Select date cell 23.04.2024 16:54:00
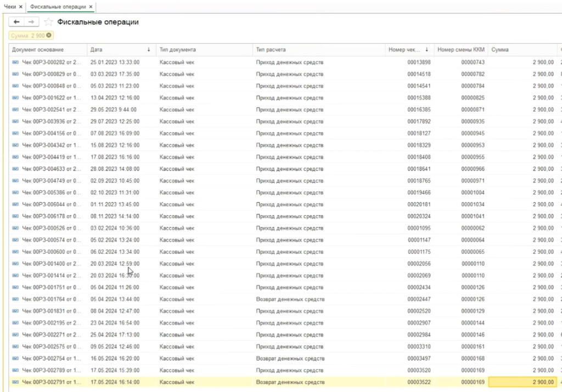562x392 pixels. tap(115, 322)
